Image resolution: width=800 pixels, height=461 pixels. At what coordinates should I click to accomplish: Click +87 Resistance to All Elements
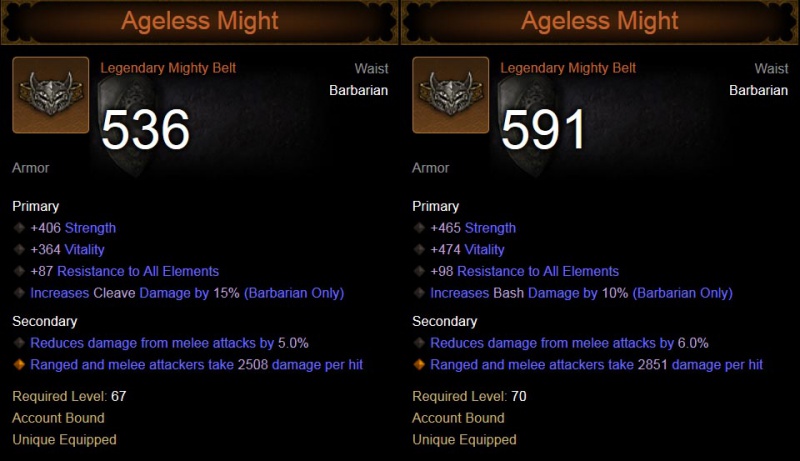tap(124, 272)
